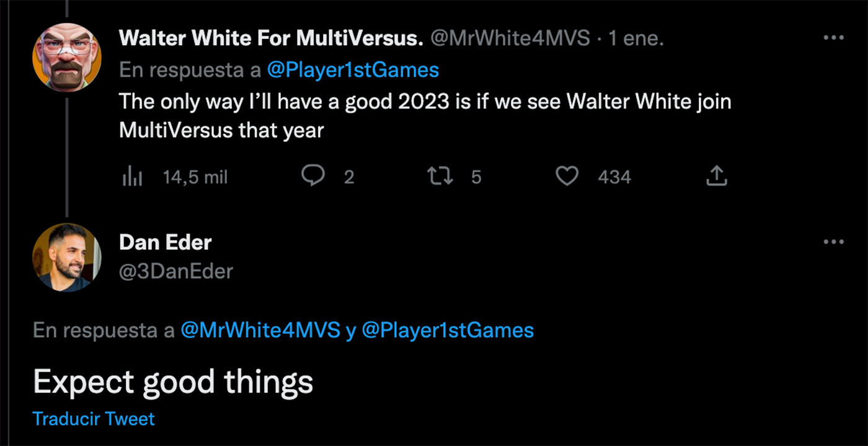
Task: Open more options on Dan Eder's tweet
Action: pyautogui.click(x=833, y=242)
